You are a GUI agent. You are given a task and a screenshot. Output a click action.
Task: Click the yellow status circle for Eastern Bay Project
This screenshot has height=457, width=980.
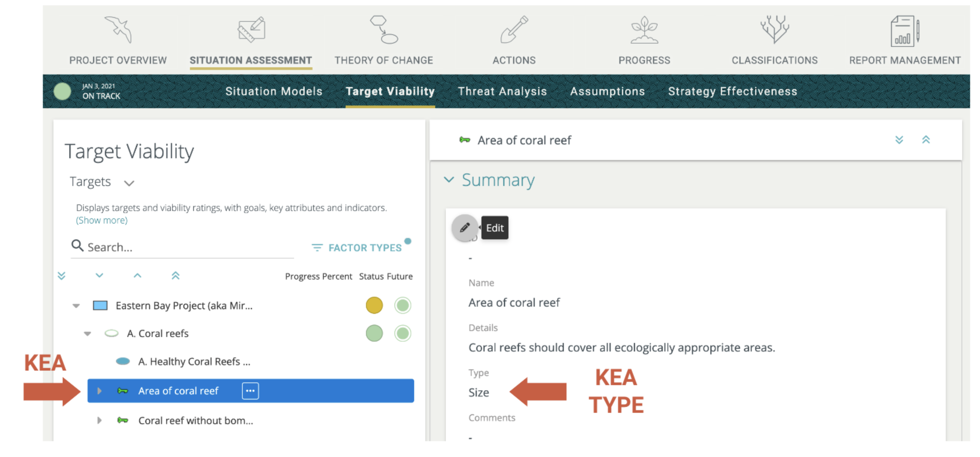(x=374, y=305)
